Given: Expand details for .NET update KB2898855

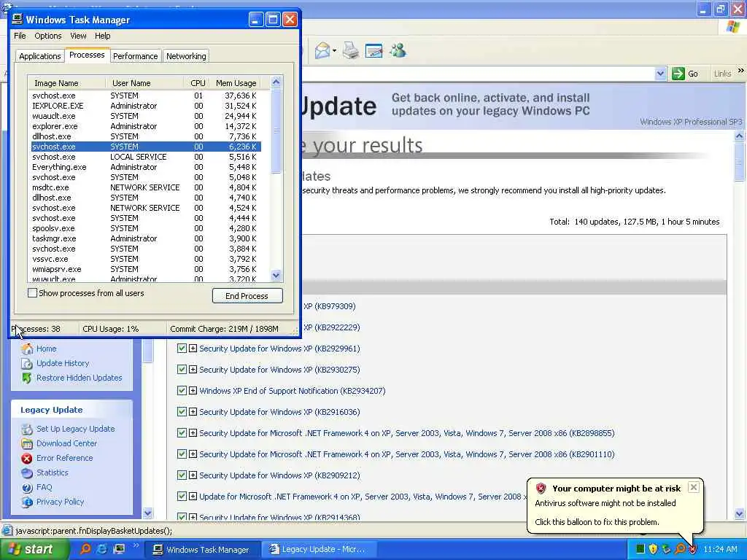Looking at the screenshot, I should click(193, 433).
